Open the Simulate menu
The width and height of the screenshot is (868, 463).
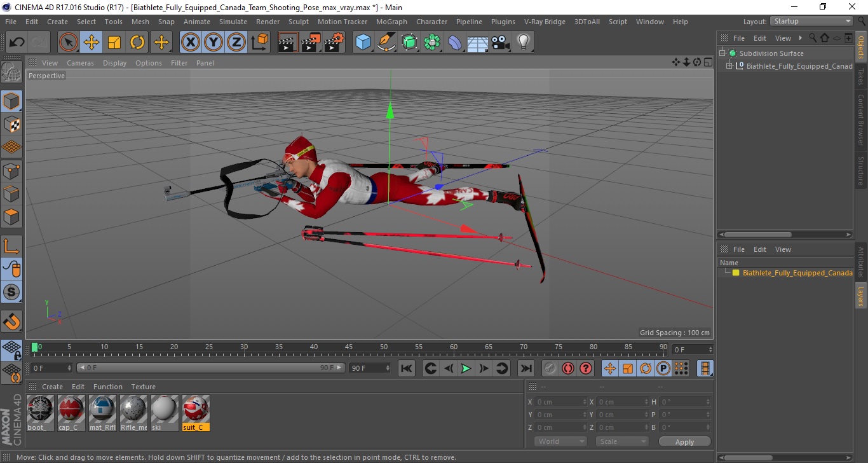click(x=233, y=22)
